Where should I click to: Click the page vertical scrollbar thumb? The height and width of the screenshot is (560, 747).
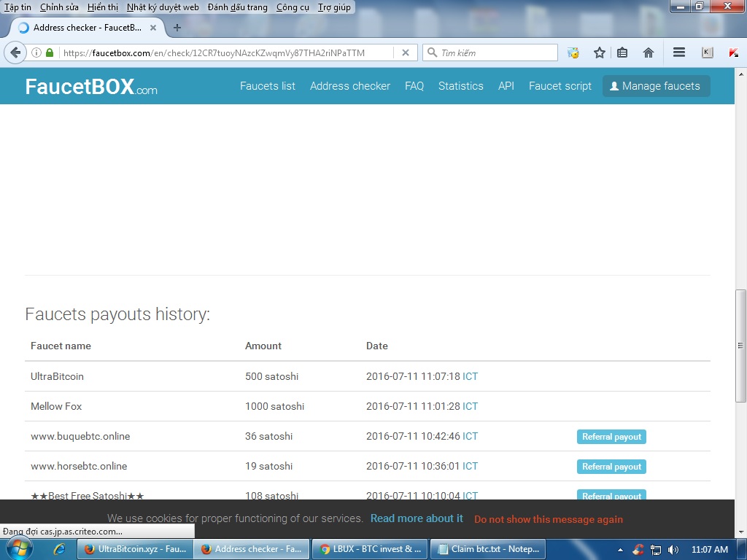741,346
